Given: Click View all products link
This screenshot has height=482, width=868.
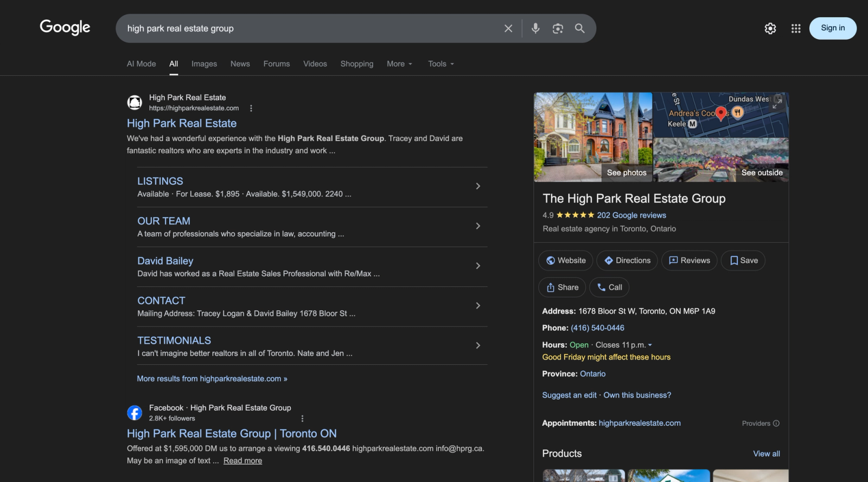Looking at the screenshot, I should point(767,454).
